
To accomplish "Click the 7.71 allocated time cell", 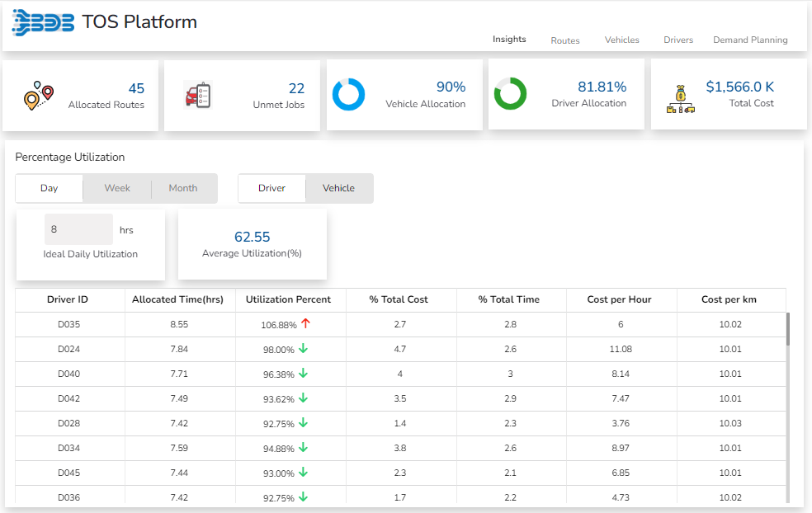I will [179, 374].
